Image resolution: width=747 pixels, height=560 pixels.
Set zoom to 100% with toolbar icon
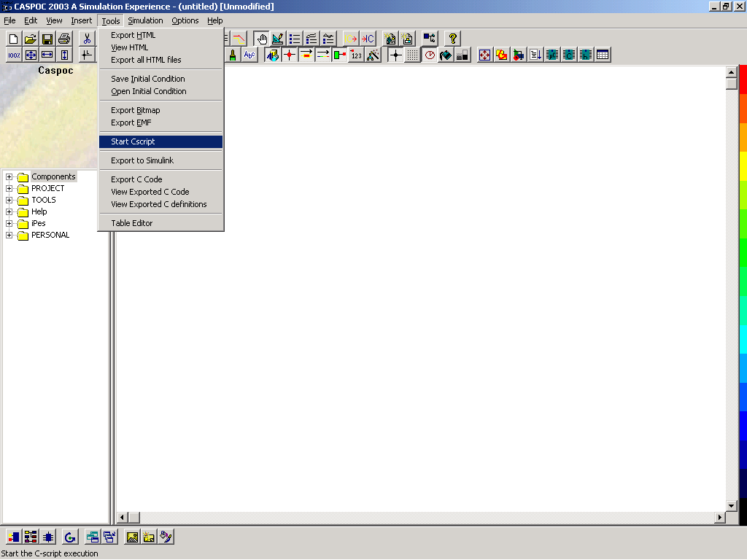click(14, 55)
